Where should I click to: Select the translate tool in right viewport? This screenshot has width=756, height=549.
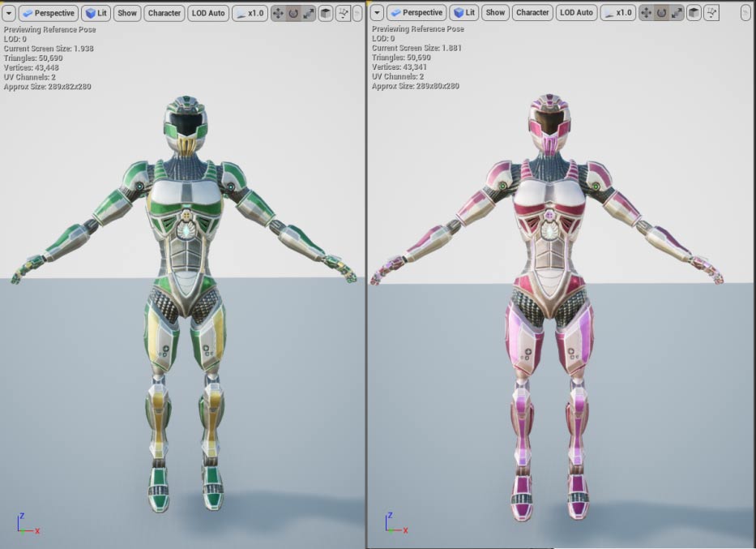click(x=646, y=13)
